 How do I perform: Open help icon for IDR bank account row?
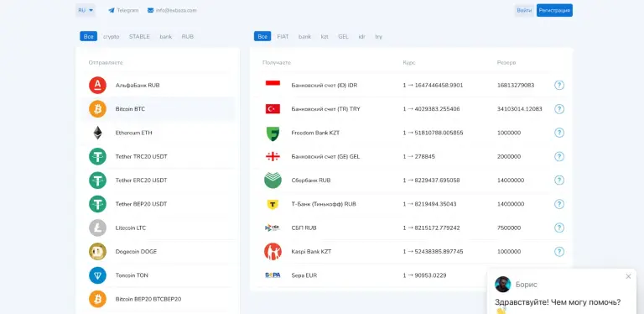click(559, 85)
